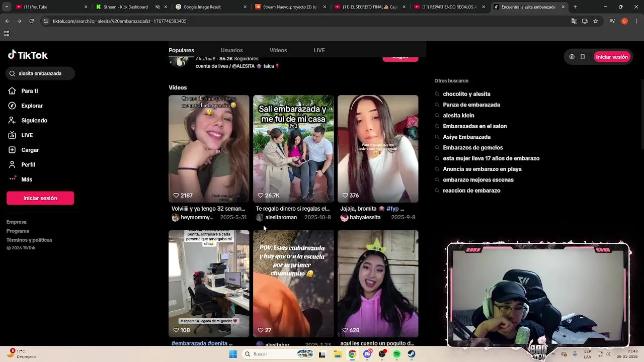Click the round icon left of the phone icon

572,57
